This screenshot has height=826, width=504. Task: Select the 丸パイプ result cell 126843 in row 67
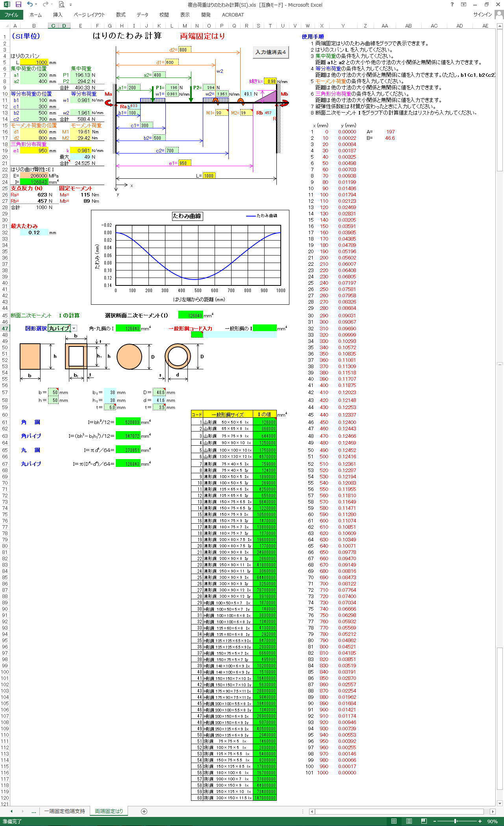128,464
